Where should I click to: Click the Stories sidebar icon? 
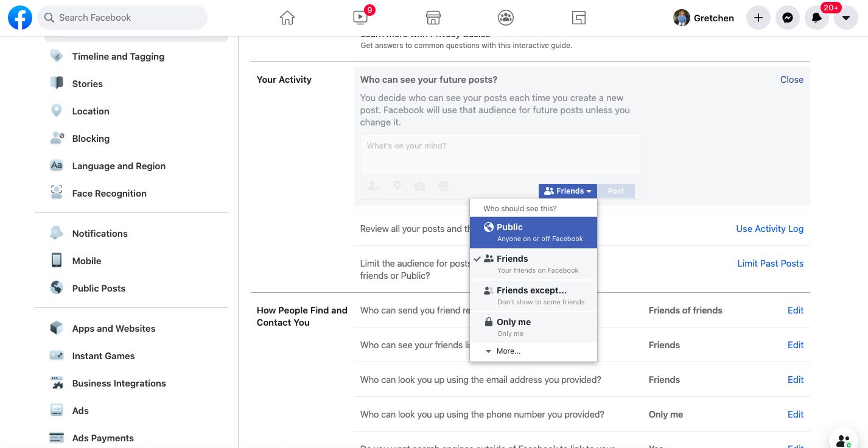coord(57,83)
